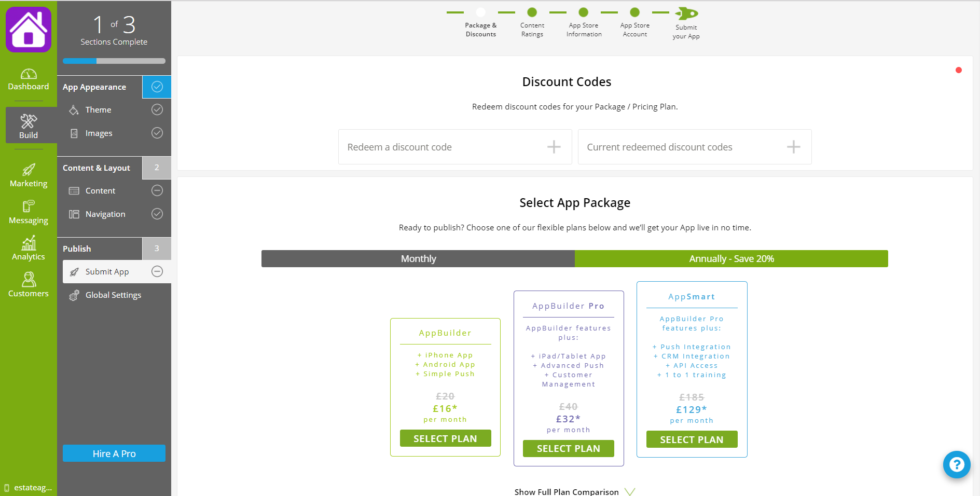Open Content menu item

click(x=100, y=191)
